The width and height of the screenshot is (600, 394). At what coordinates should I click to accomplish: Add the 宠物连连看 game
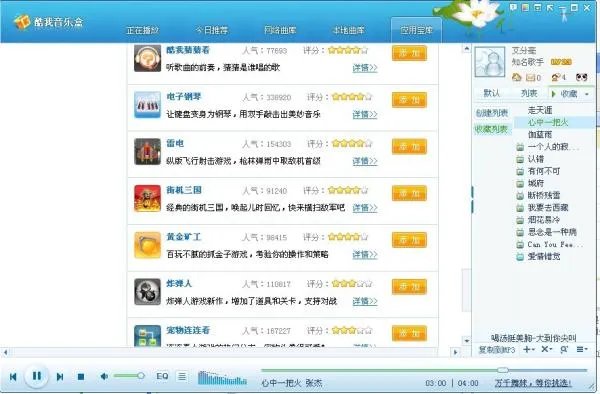pyautogui.click(x=409, y=333)
